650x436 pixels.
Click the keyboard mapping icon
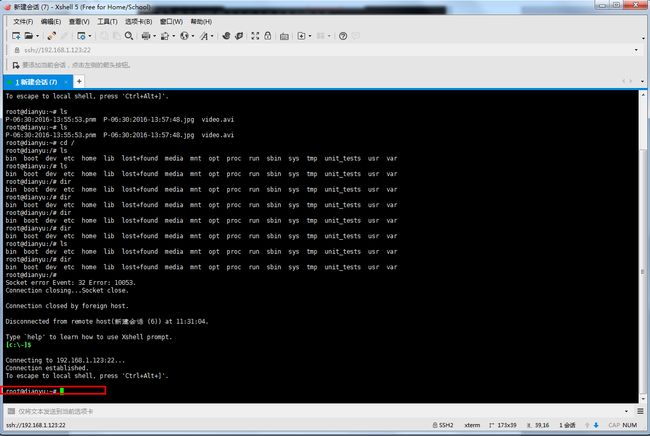[x=284, y=36]
